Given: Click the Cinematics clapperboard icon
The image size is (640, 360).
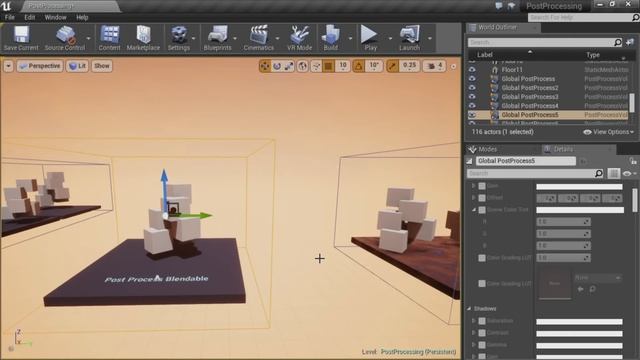Looking at the screenshot, I should [x=259, y=38].
